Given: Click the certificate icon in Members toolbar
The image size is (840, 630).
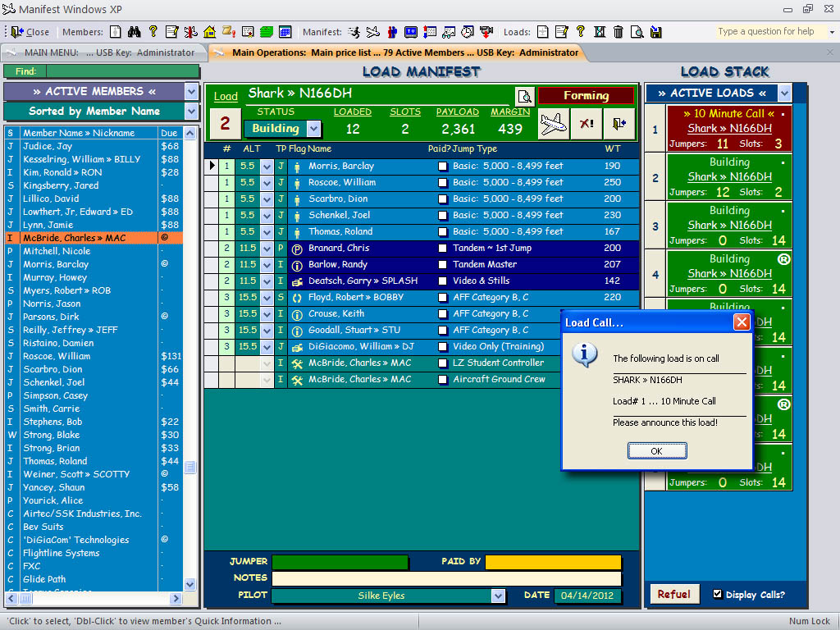Looking at the screenshot, I should 248,32.
